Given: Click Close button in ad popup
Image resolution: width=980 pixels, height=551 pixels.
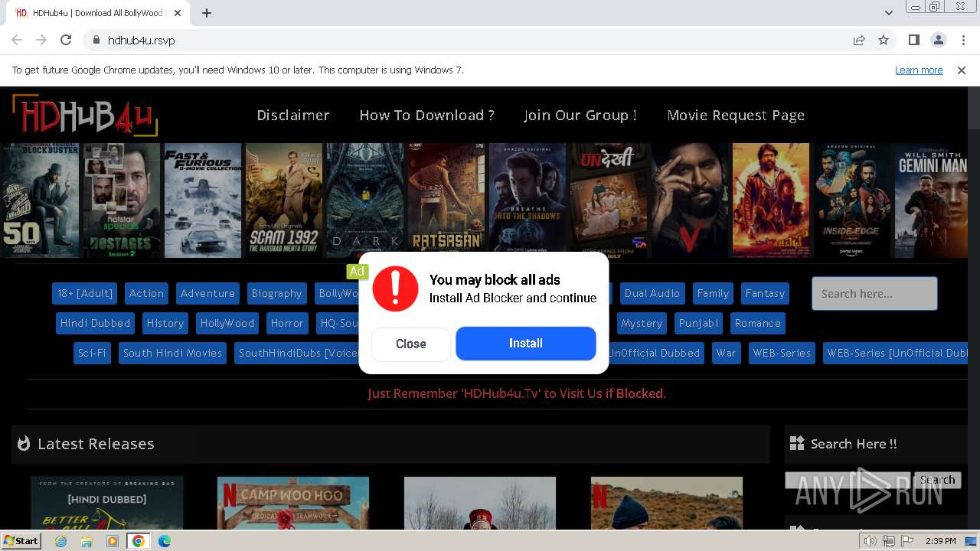Looking at the screenshot, I should (x=411, y=344).
